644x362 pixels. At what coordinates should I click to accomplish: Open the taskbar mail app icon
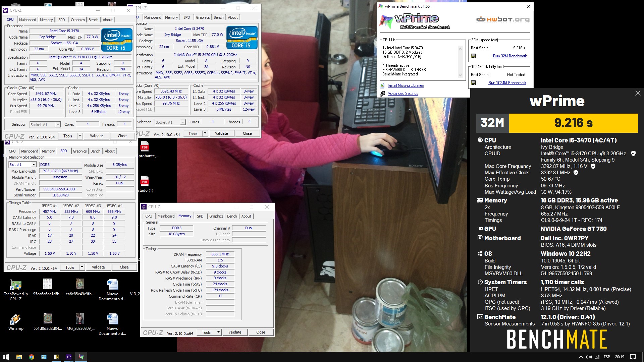44,357
